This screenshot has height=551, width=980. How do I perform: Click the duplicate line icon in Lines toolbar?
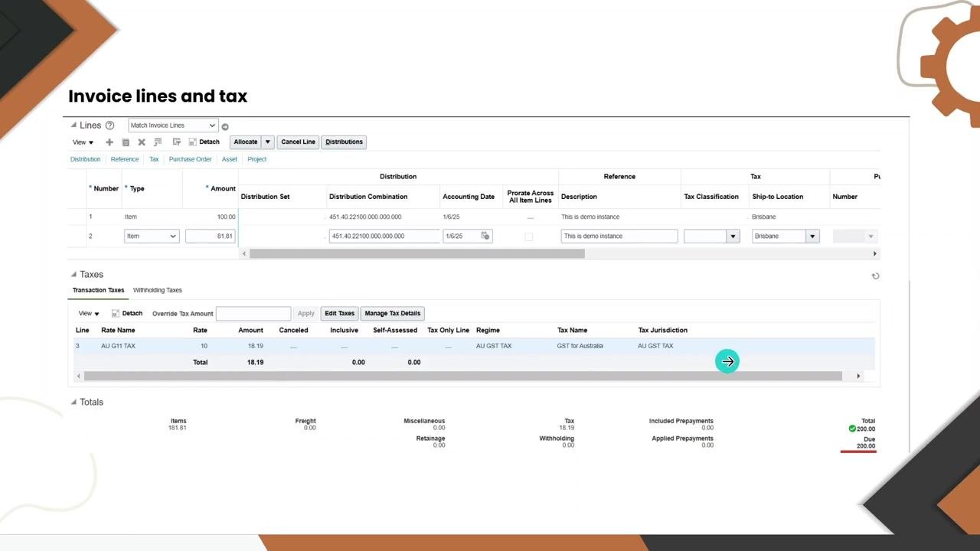coord(126,142)
